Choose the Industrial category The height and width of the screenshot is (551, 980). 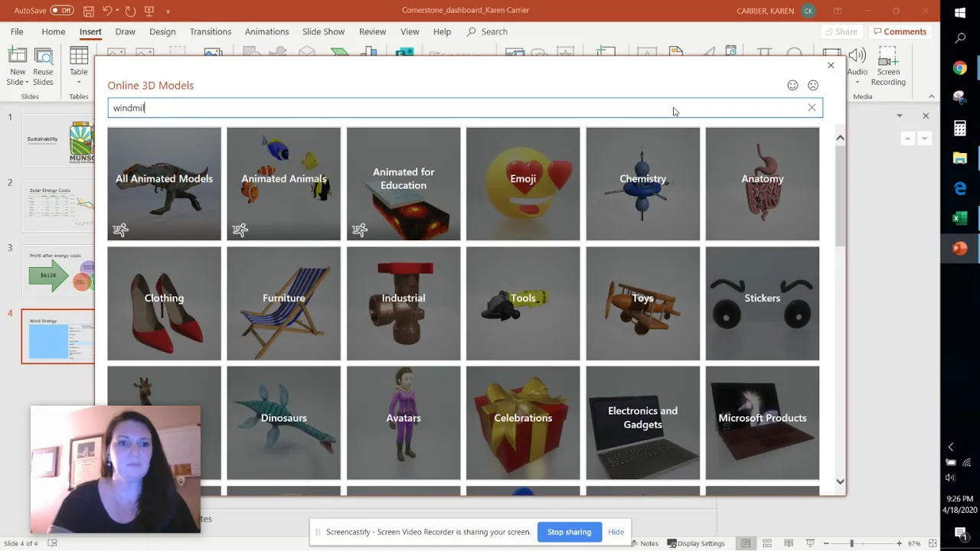[x=403, y=303]
